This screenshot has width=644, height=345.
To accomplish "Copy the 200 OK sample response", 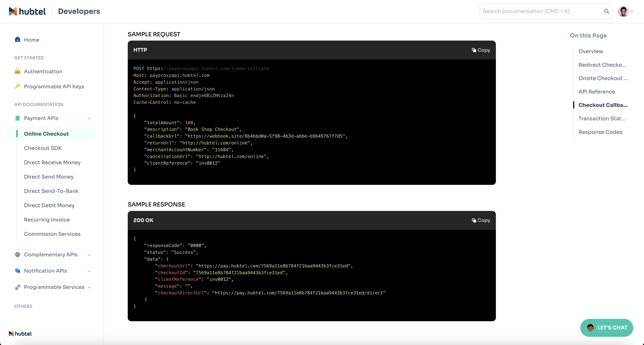I will [480, 220].
